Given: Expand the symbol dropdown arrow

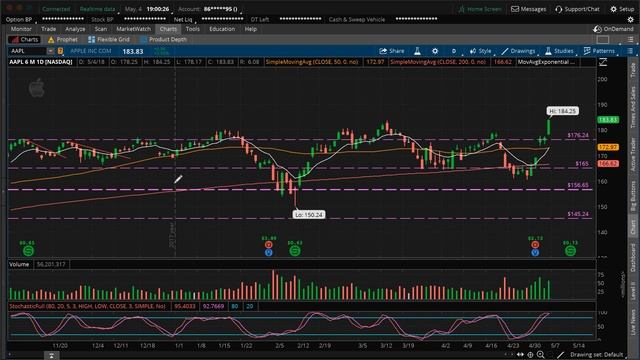Looking at the screenshot, I should tap(50, 51).
